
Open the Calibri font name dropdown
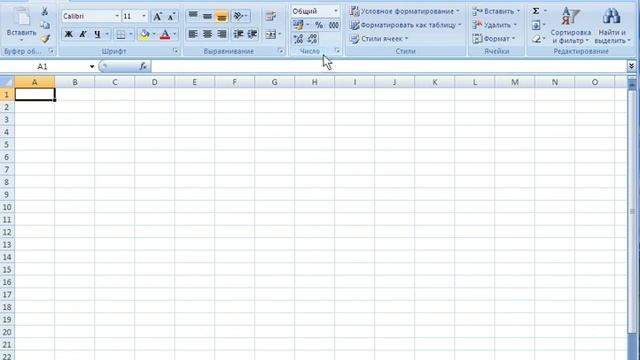pos(117,16)
